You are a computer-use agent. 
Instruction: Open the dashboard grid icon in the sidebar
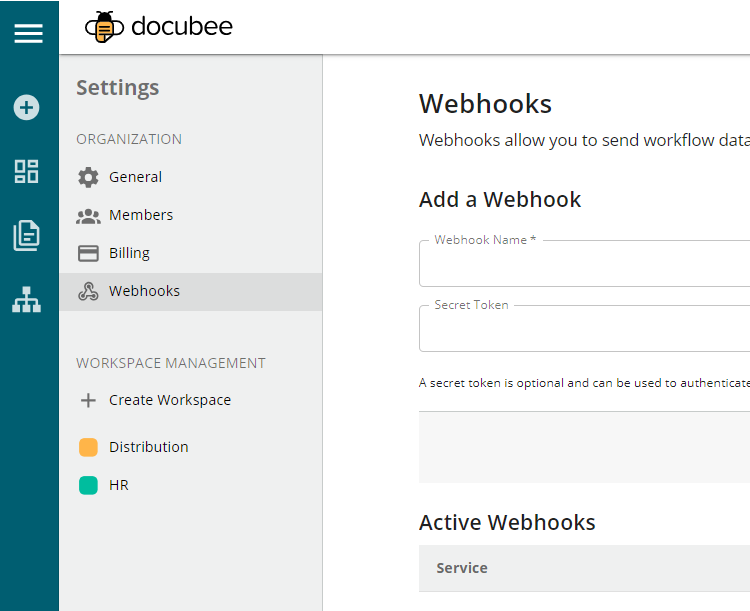[26, 171]
